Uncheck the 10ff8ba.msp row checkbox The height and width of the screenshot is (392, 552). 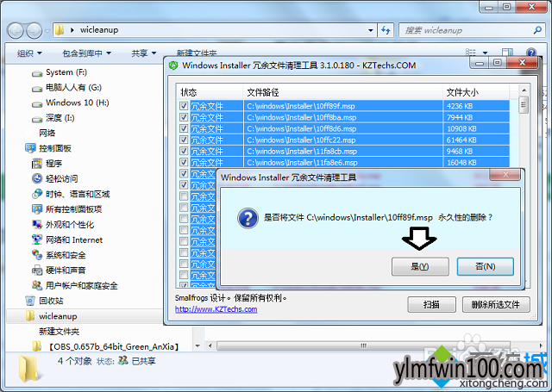point(184,117)
